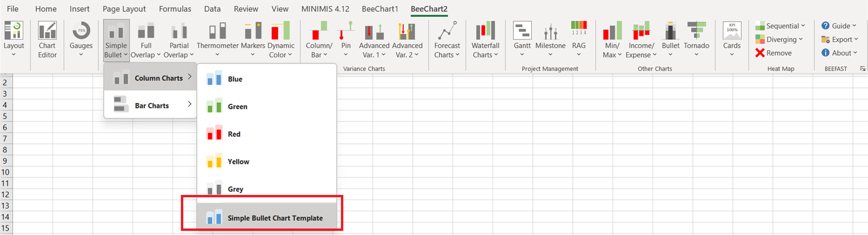The image size is (868, 235).
Task: Switch to the BeeChart1 ribbon tab
Action: (380, 9)
